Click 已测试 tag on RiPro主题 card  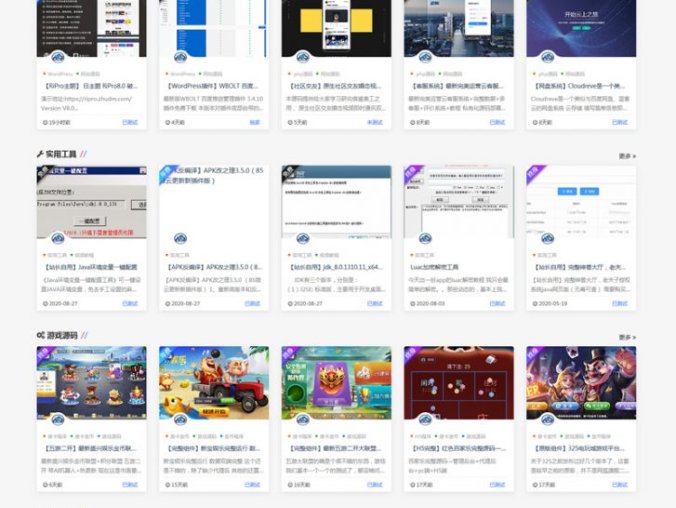[x=130, y=122]
